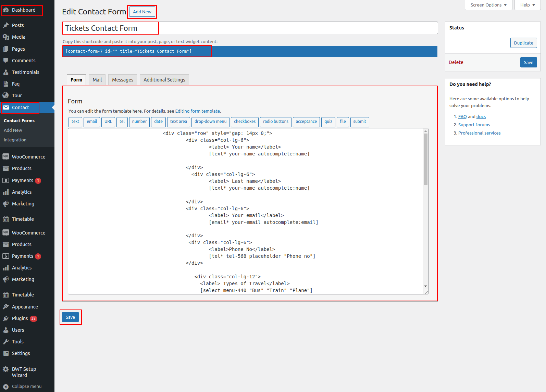The image size is (546, 392).
Task: Open the Editing form template link
Action: [x=197, y=111]
